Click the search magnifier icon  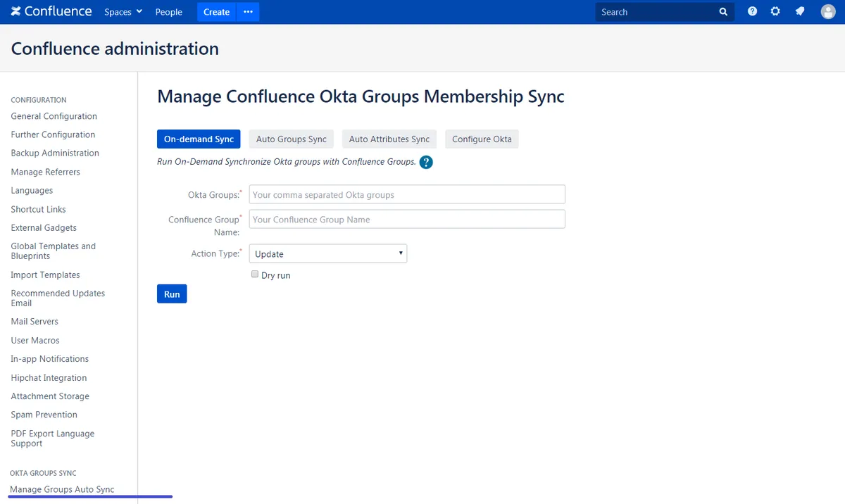point(723,12)
